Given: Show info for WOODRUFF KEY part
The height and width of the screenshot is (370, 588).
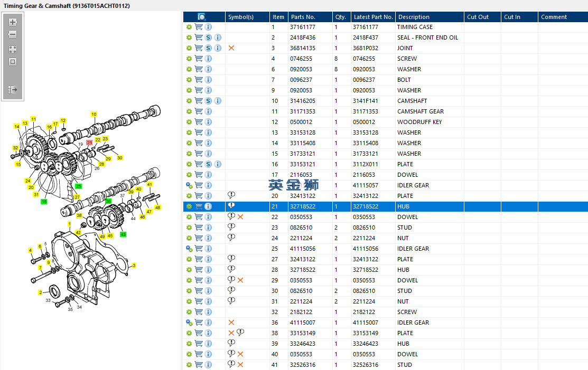Looking at the screenshot, I should point(208,122).
